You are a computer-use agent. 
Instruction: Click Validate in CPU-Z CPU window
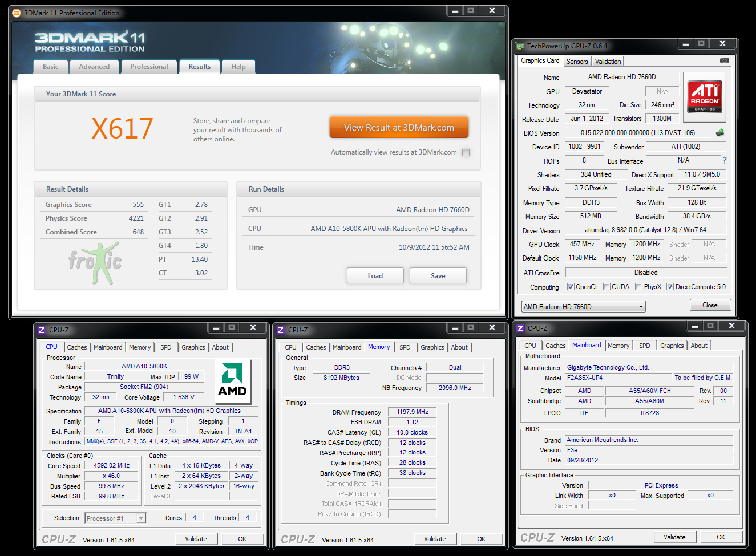pyautogui.click(x=196, y=539)
